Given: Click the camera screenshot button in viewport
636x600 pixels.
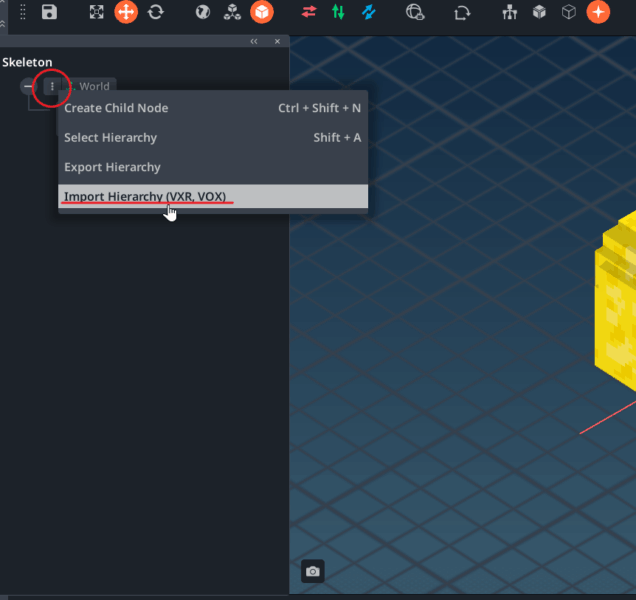Looking at the screenshot, I should (313, 571).
